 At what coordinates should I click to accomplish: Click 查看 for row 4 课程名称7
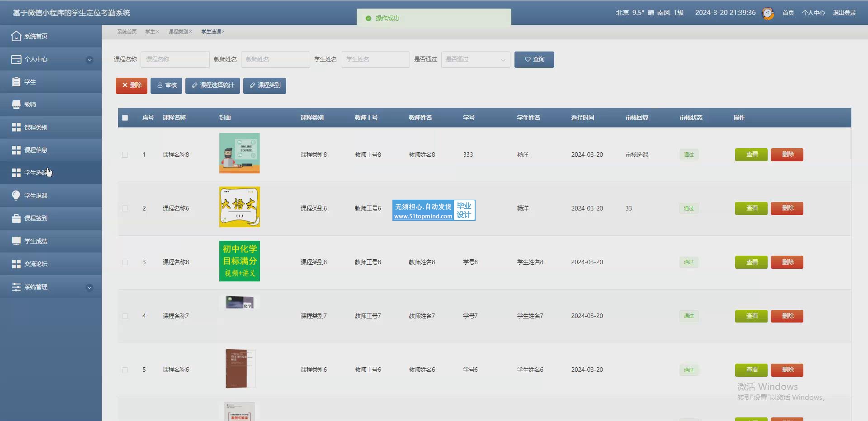click(x=751, y=316)
